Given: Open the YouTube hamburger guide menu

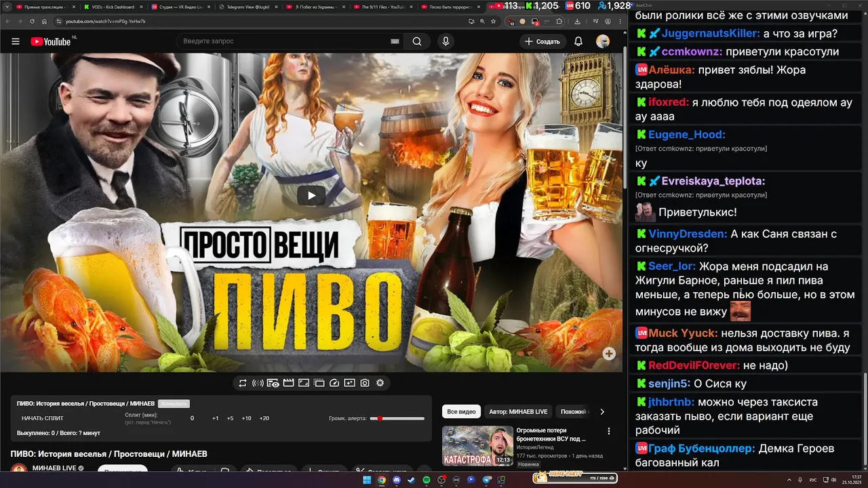Looking at the screenshot, I should tap(15, 41).
